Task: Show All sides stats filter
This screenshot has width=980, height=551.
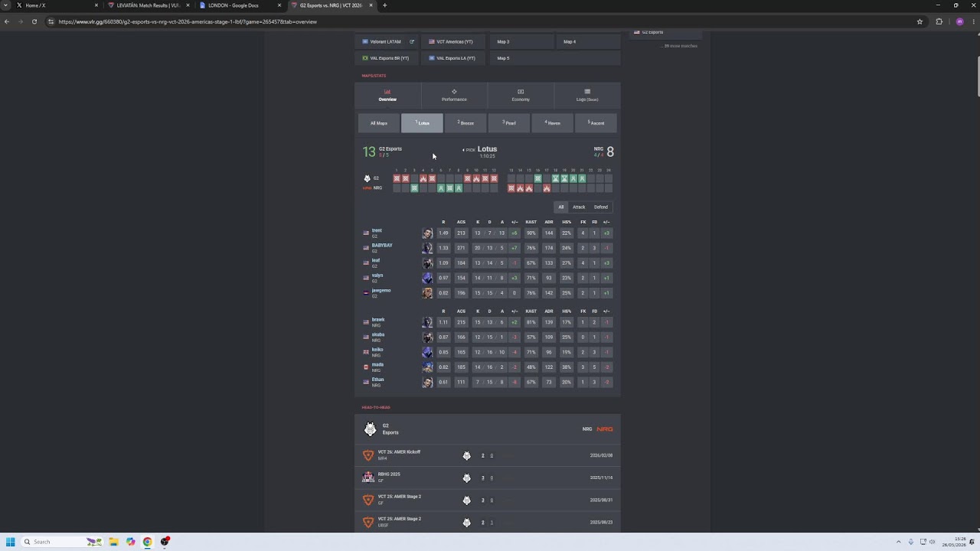Action: click(x=561, y=207)
